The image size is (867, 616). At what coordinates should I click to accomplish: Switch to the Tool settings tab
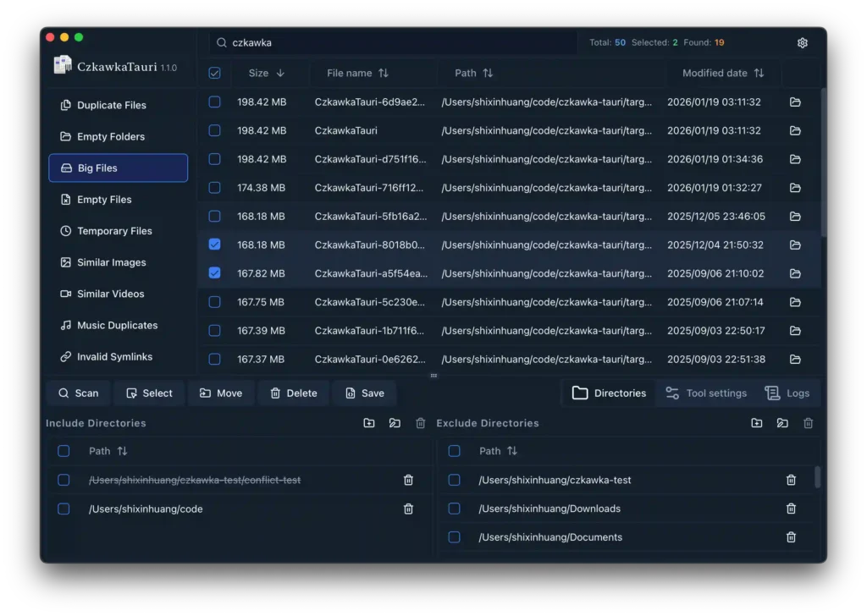click(x=705, y=393)
